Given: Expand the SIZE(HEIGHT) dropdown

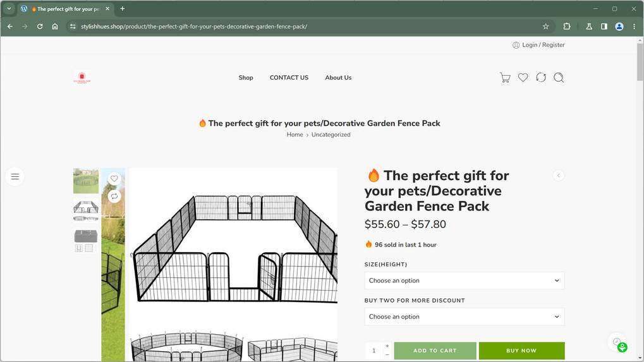Looking at the screenshot, I should [464, 281].
